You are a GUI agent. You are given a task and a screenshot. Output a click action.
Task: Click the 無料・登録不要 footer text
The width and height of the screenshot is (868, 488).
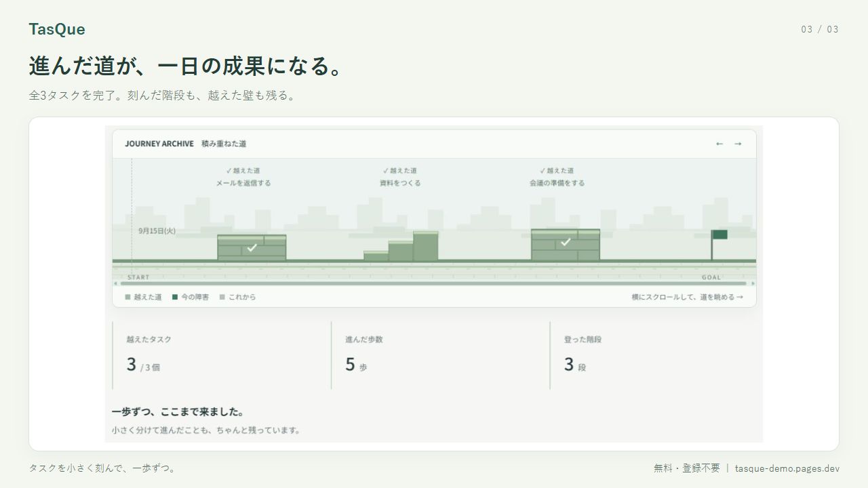tap(687, 468)
